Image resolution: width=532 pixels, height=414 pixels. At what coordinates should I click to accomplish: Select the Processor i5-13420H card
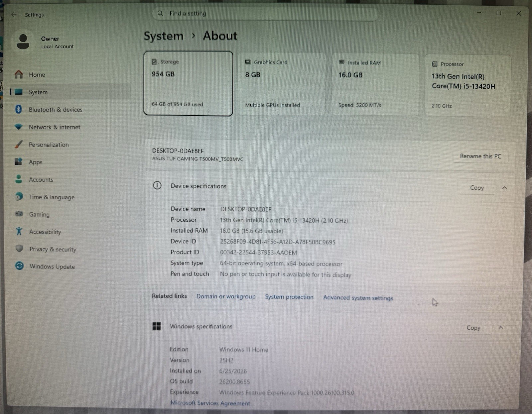point(468,86)
